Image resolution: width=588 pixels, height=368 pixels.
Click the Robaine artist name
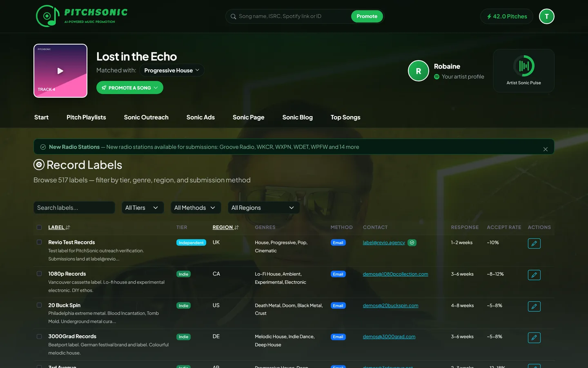(x=447, y=66)
